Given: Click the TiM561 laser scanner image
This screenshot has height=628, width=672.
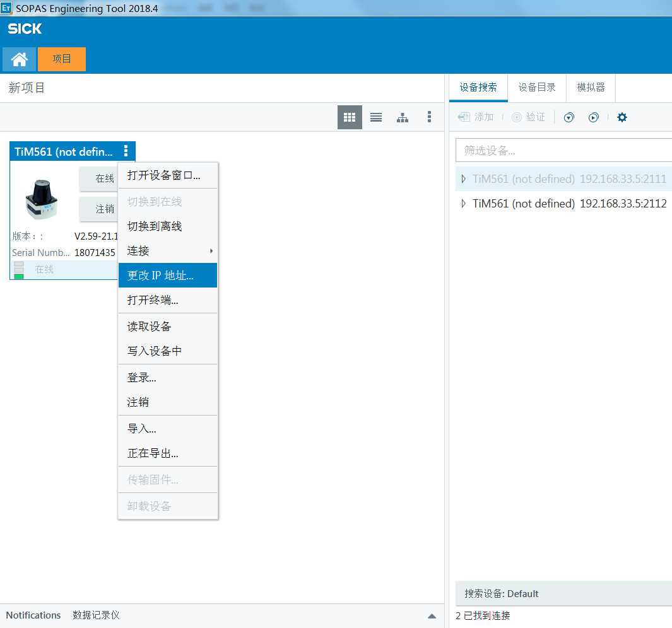Looking at the screenshot, I should click(x=42, y=199).
